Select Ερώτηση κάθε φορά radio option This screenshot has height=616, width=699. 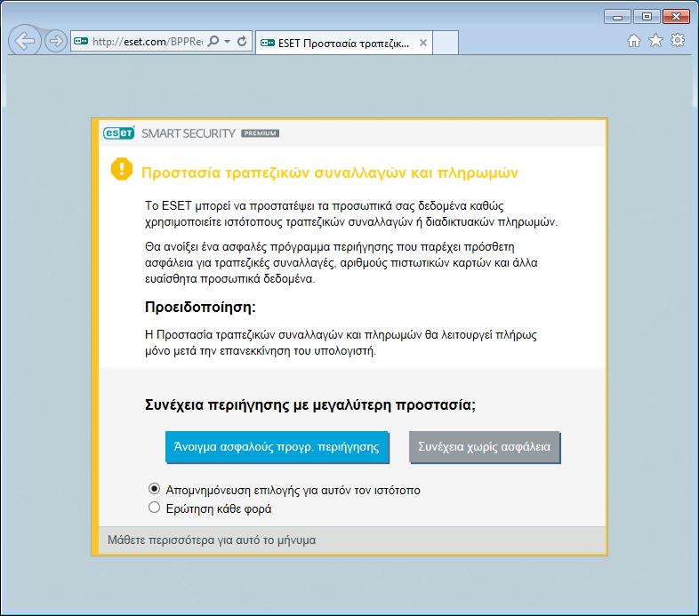pos(154,508)
